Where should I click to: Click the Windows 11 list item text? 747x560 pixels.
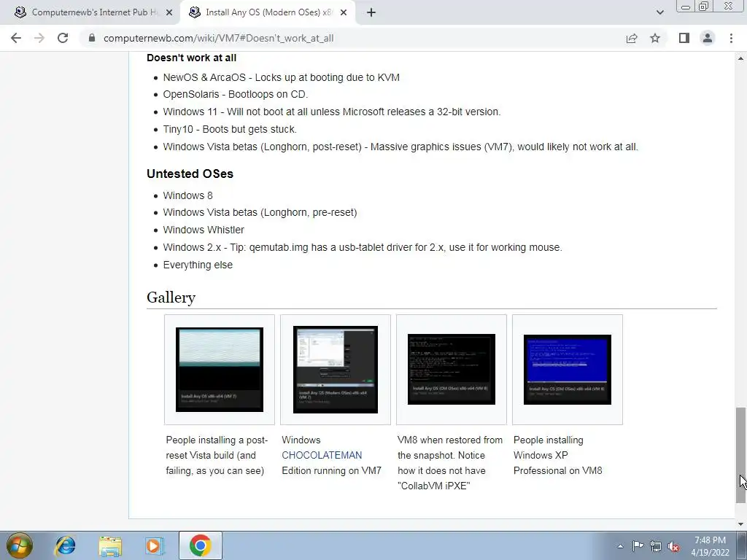click(x=332, y=112)
